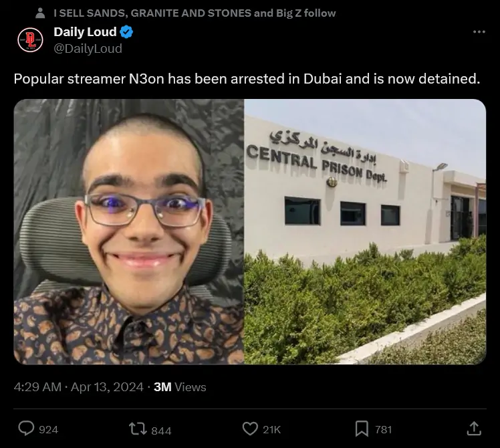Viewport: 500px width, 448px height.
Task: Click the reply speech bubble icon
Action: [x=26, y=428]
